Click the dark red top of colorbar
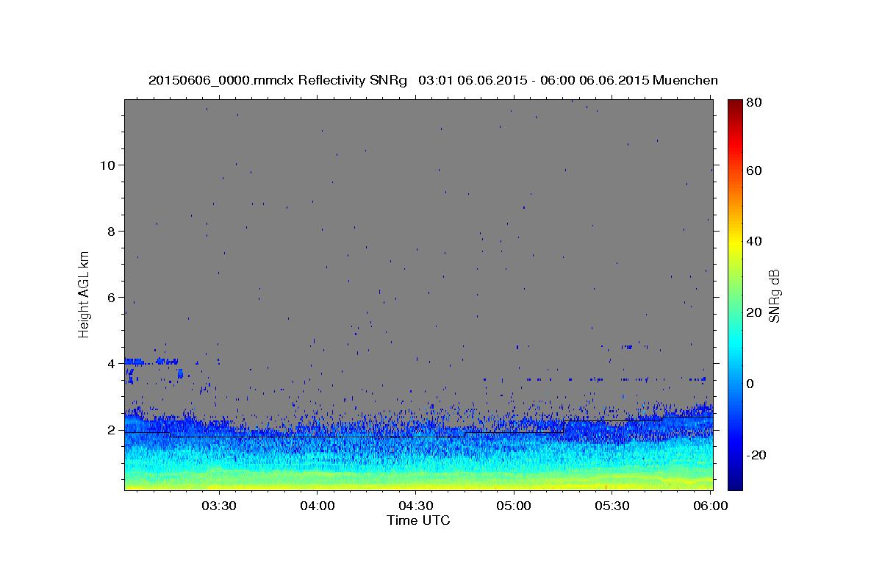This screenshot has height=588, width=882. 735,105
